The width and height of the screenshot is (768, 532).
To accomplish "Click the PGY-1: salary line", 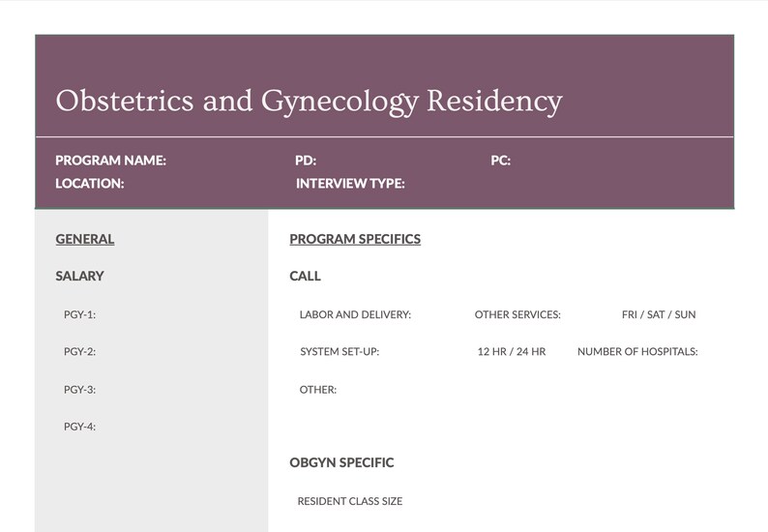I will [80, 314].
